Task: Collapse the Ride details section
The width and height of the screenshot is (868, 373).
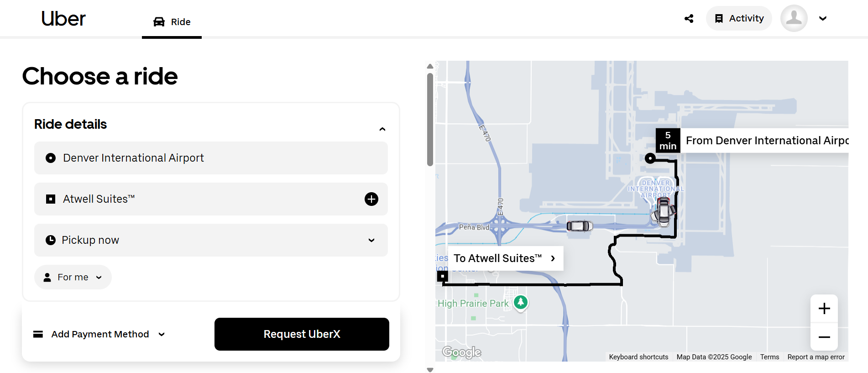Action: (382, 129)
